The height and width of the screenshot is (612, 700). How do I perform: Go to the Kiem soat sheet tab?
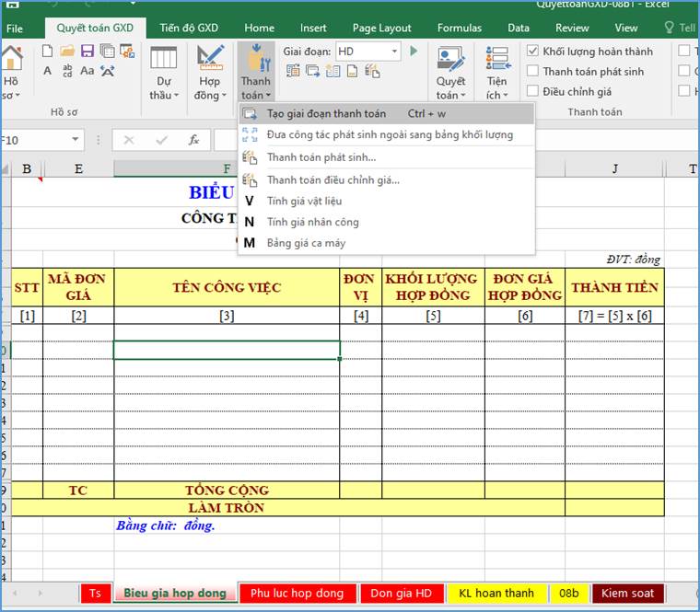[x=628, y=594]
